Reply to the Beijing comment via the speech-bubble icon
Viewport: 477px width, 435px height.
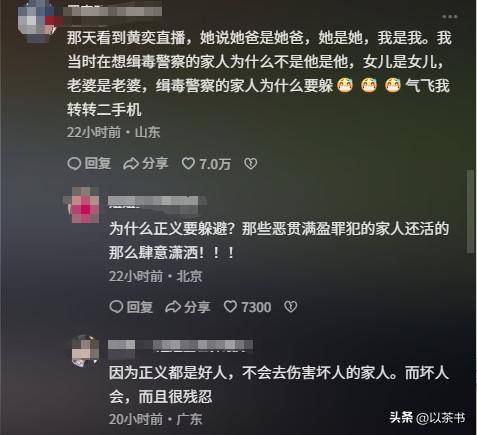(116, 307)
